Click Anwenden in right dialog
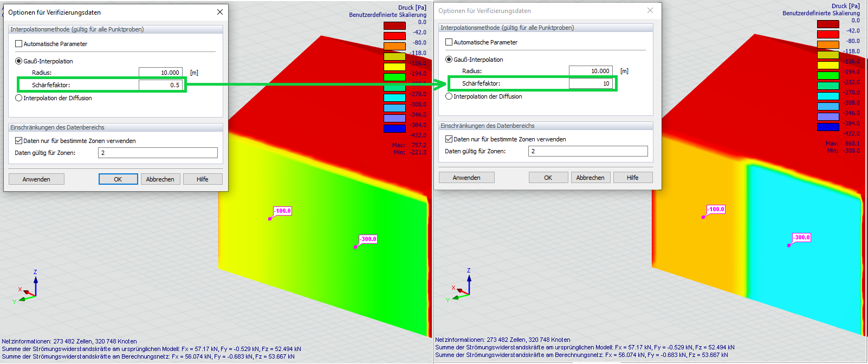Screen dimensions: 868x364 [467, 178]
